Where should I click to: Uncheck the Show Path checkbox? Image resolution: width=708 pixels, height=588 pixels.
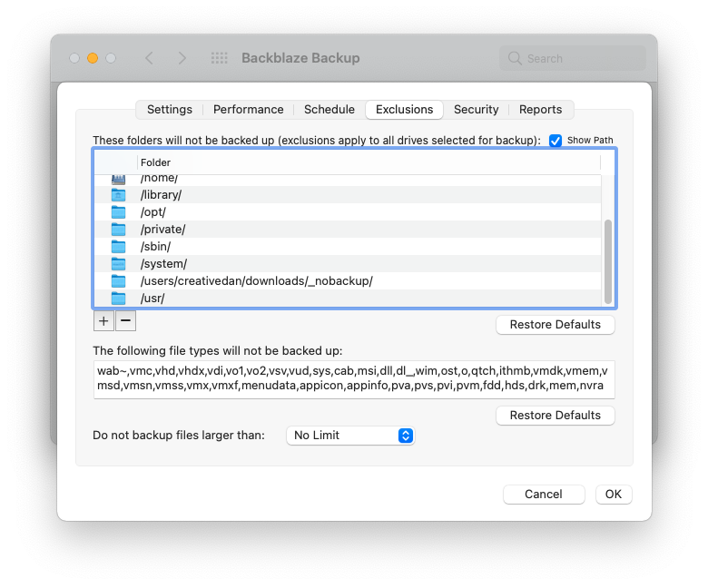[556, 141]
